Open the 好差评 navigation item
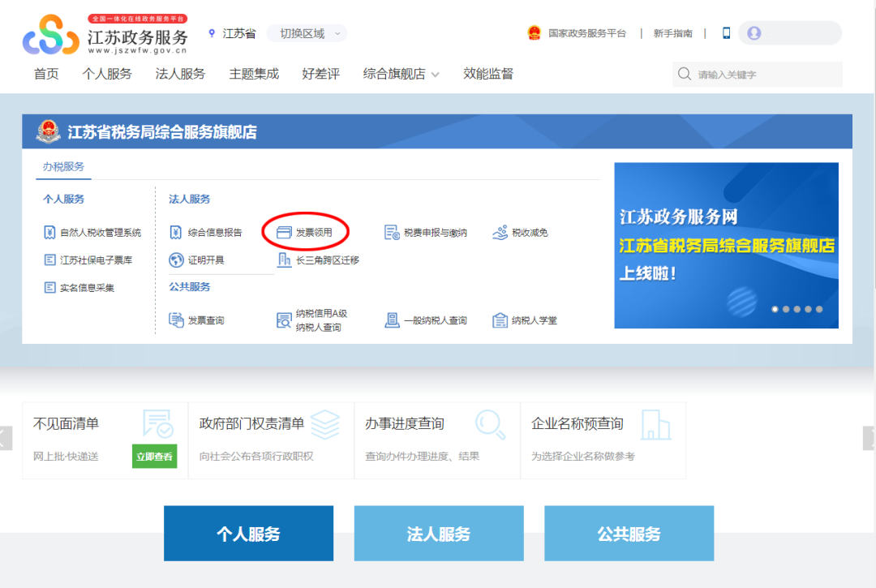The width and height of the screenshot is (876, 588). point(320,74)
